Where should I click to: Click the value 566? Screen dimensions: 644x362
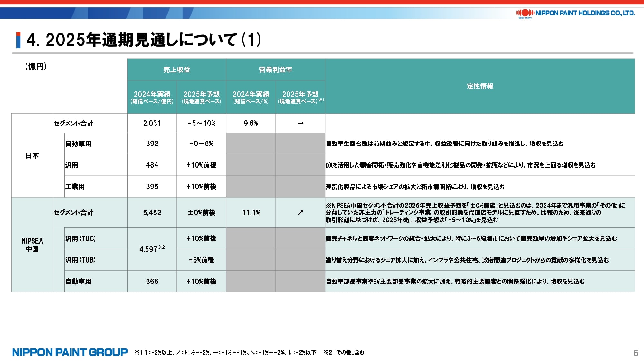152,282
